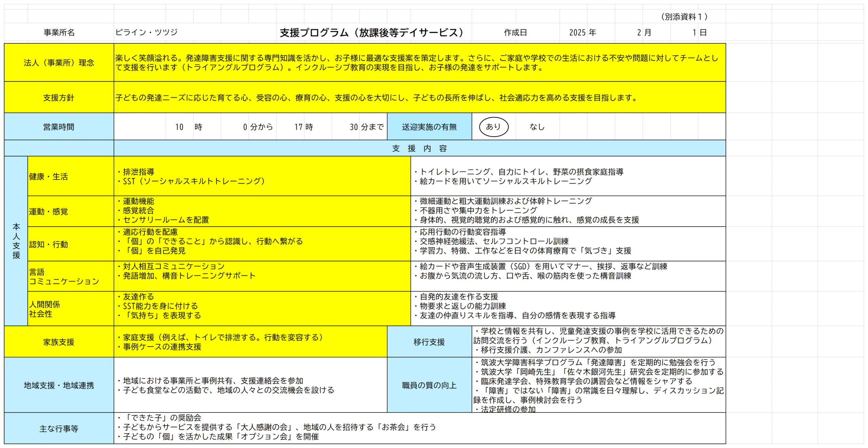
Task: Select the cell starting with 応用行動の行動変容指導
Action: [x=568, y=244]
